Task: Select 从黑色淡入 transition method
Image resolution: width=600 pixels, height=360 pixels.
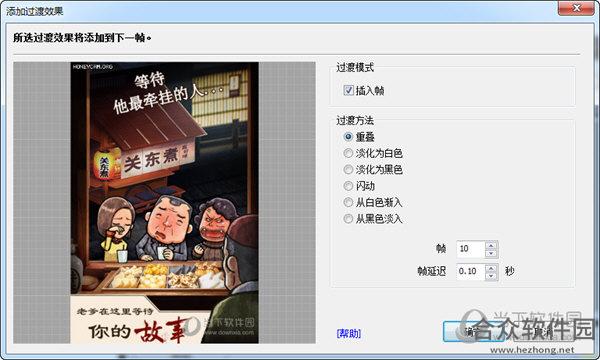Action: [348, 219]
